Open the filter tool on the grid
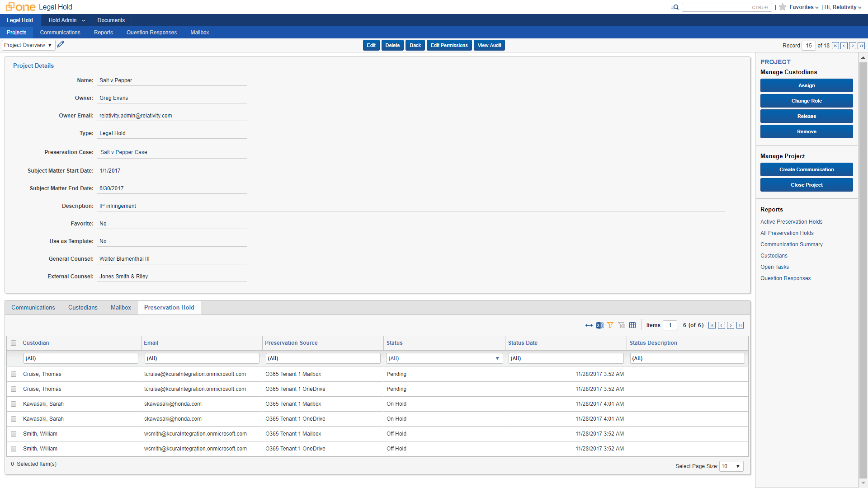This screenshot has height=488, width=868. (x=610, y=325)
